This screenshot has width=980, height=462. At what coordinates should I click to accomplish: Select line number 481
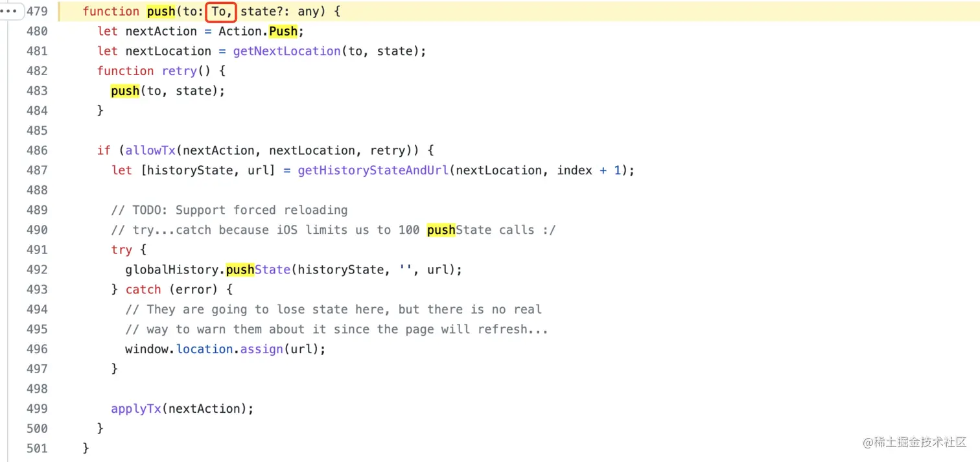point(37,51)
